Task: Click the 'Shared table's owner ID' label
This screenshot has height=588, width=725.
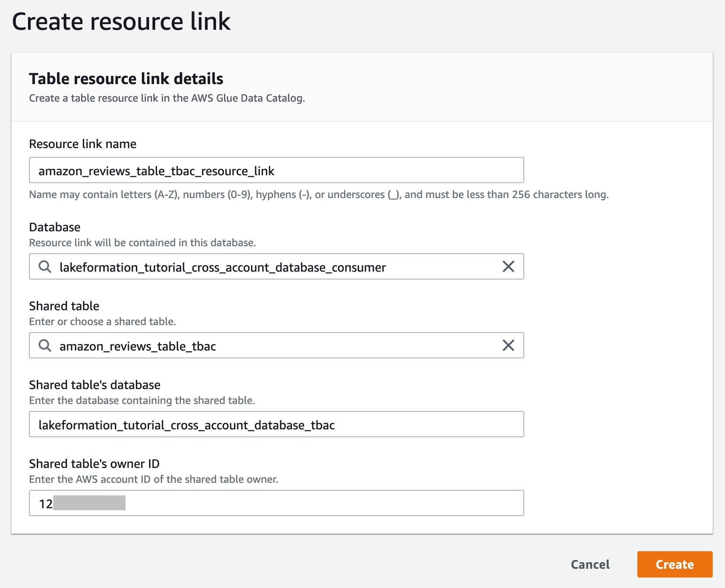Action: [x=94, y=464]
